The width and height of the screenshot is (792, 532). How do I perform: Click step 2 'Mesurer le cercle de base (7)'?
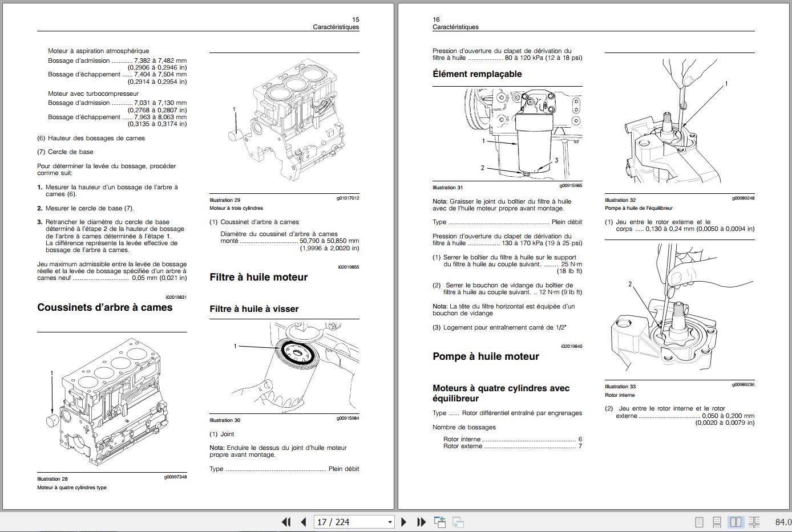click(86, 209)
